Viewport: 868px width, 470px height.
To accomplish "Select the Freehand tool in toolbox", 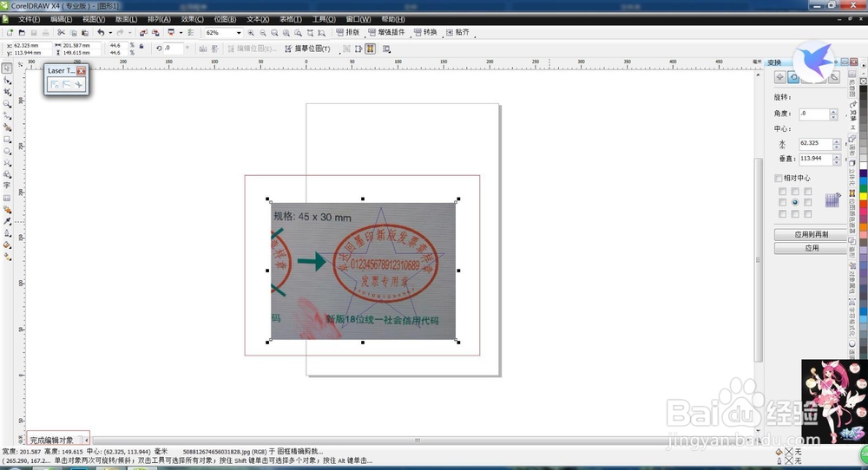I will click(7, 115).
